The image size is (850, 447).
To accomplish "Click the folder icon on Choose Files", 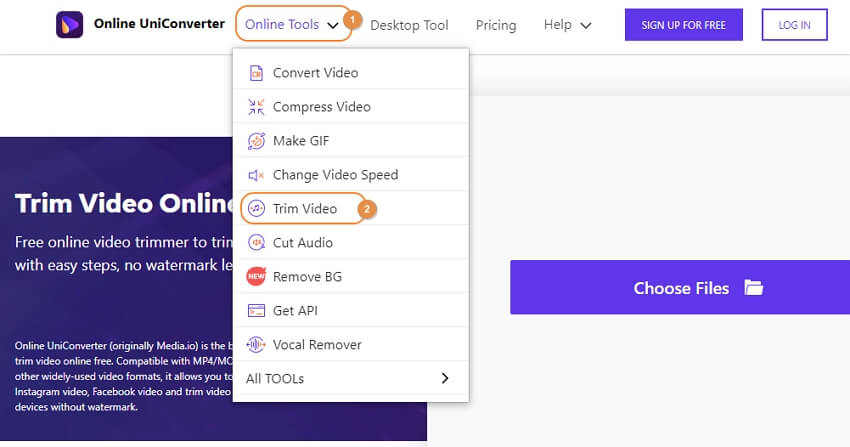I will click(754, 288).
